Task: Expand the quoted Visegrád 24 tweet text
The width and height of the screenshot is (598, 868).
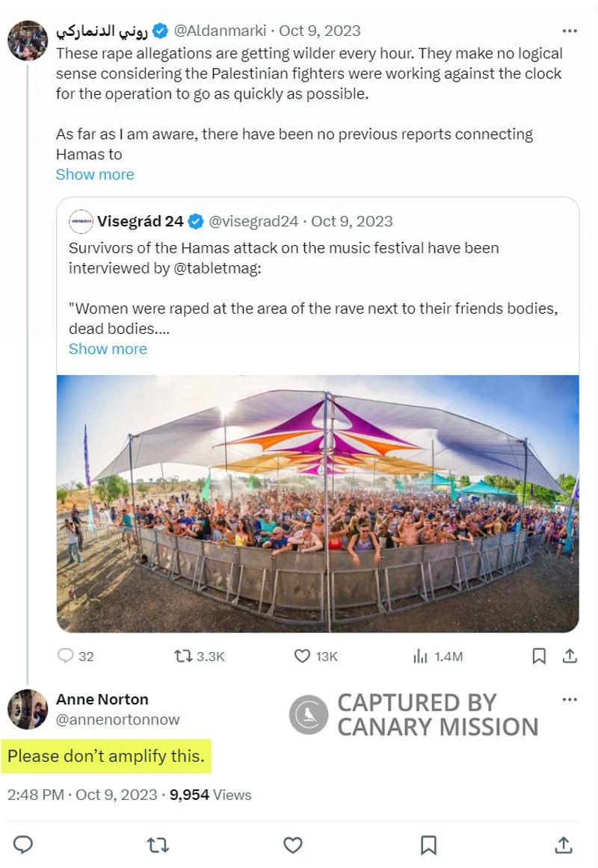Action: [x=108, y=349]
